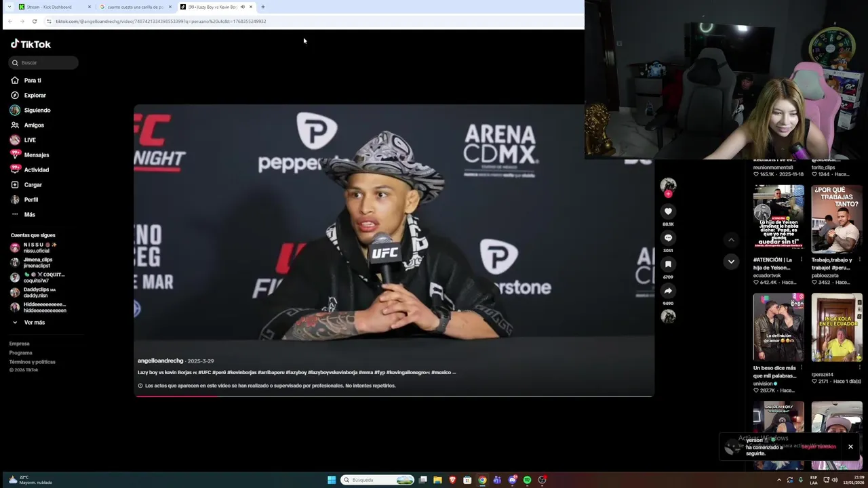Screen dimensions: 868x488
Task: Click Seguir también in notification
Action: [x=818, y=447]
